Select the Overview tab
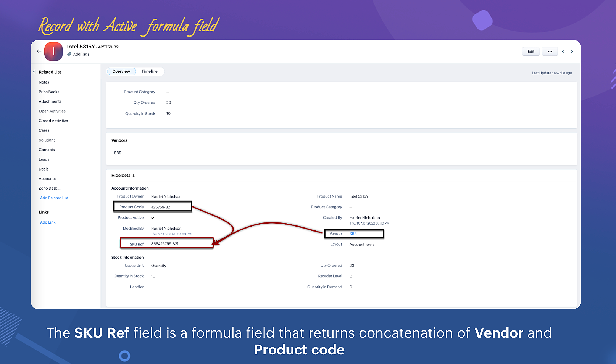This screenshot has width=616, height=364. click(x=121, y=71)
